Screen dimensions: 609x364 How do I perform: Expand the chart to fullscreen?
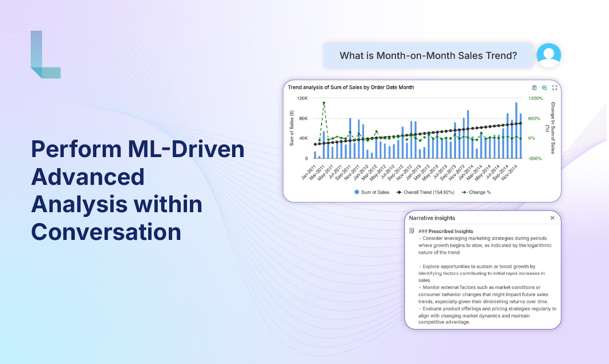point(555,88)
